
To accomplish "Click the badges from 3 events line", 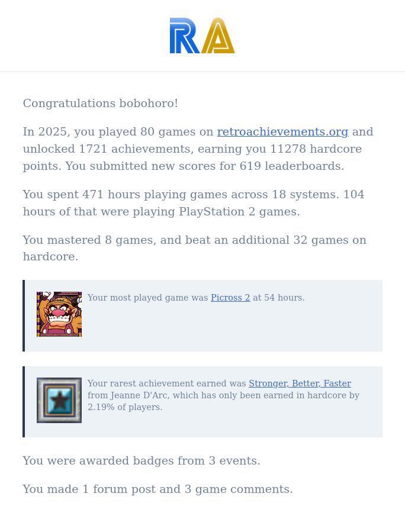I will (x=141, y=461).
